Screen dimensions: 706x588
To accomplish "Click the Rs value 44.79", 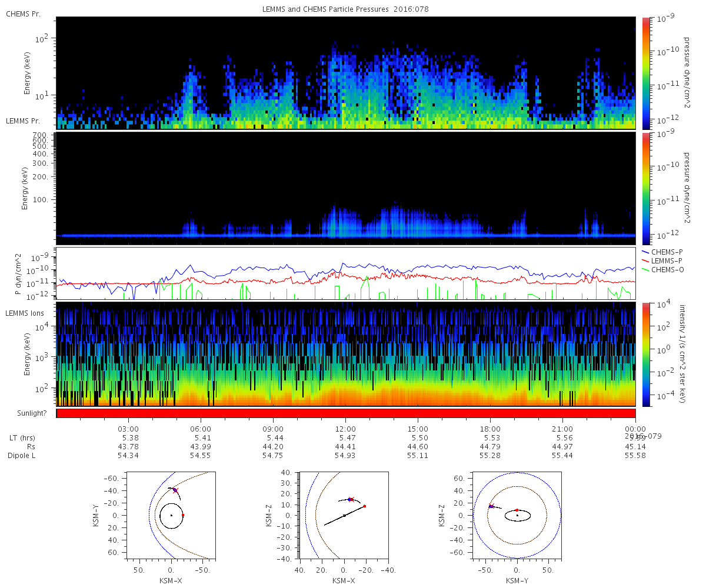I will [x=491, y=447].
